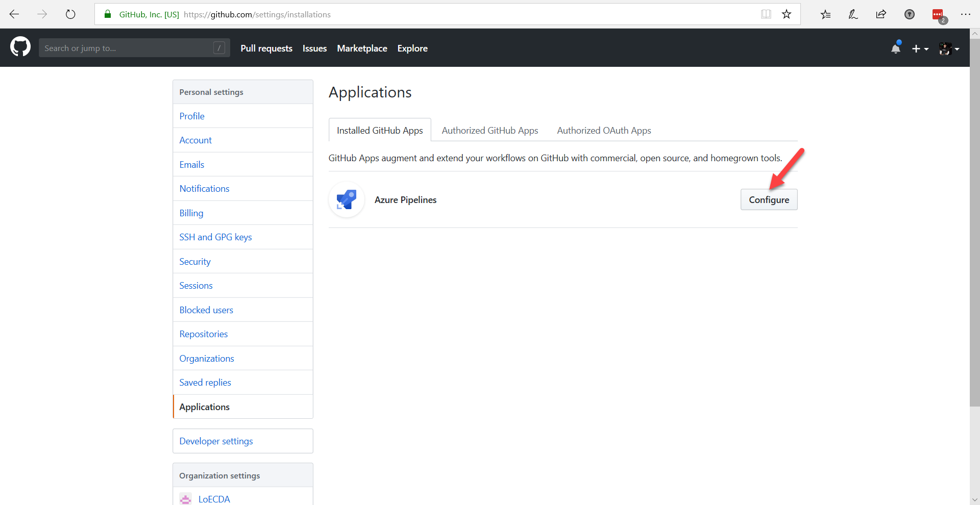Open Repositories settings
Image resolution: width=980 pixels, height=505 pixels.
click(243, 334)
